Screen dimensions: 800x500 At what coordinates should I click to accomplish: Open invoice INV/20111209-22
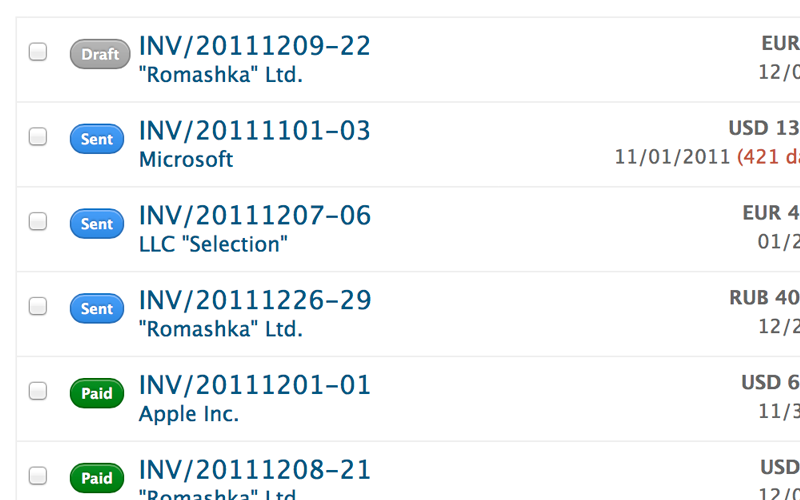pyautogui.click(x=254, y=46)
